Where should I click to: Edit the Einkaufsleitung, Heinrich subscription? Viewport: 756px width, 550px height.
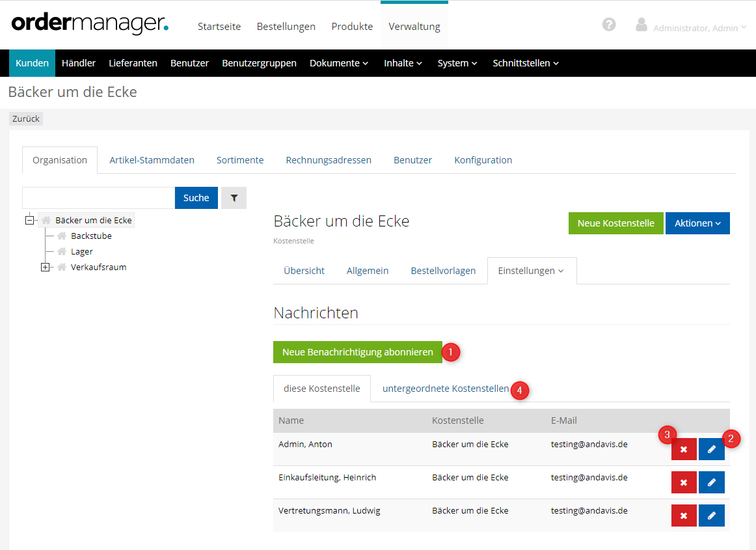click(711, 482)
